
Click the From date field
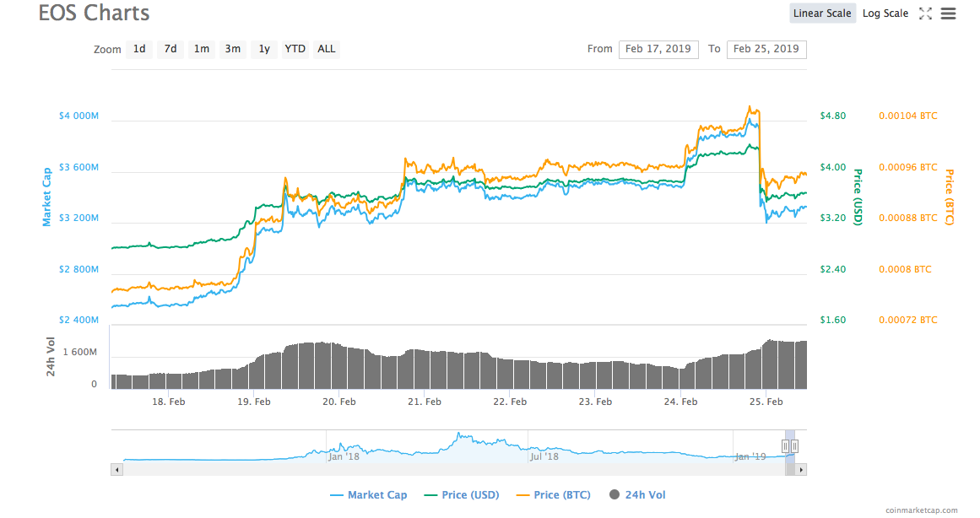658,49
